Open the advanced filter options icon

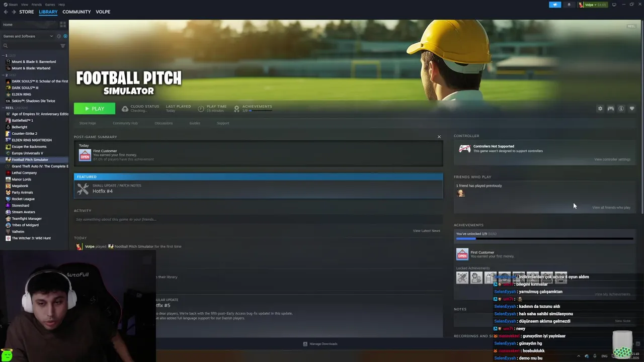coord(63,46)
